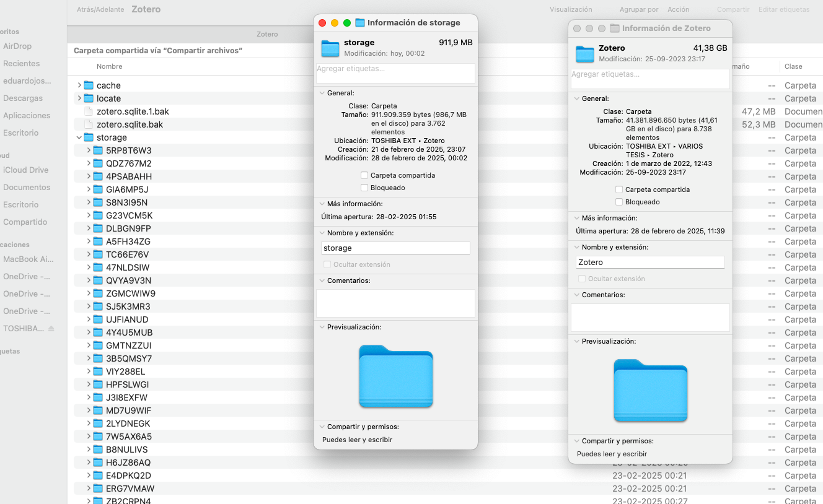Click the QVYA9V3N folder icon

98,280
